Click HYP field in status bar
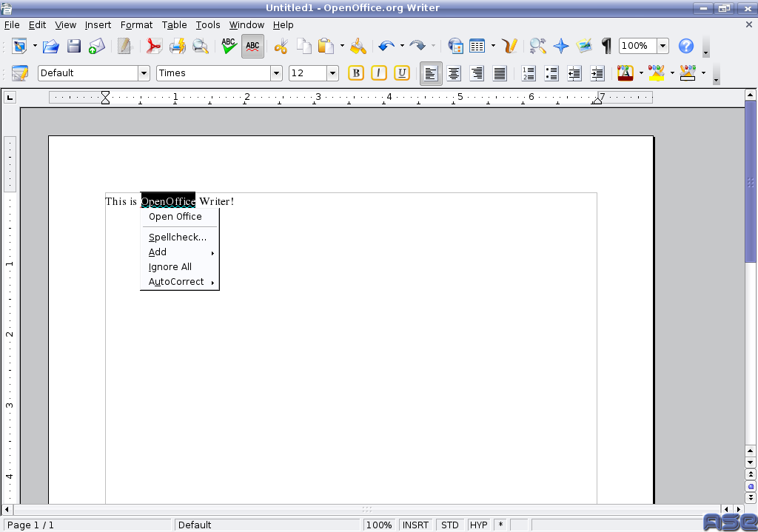This screenshot has height=532, width=758. (x=479, y=525)
